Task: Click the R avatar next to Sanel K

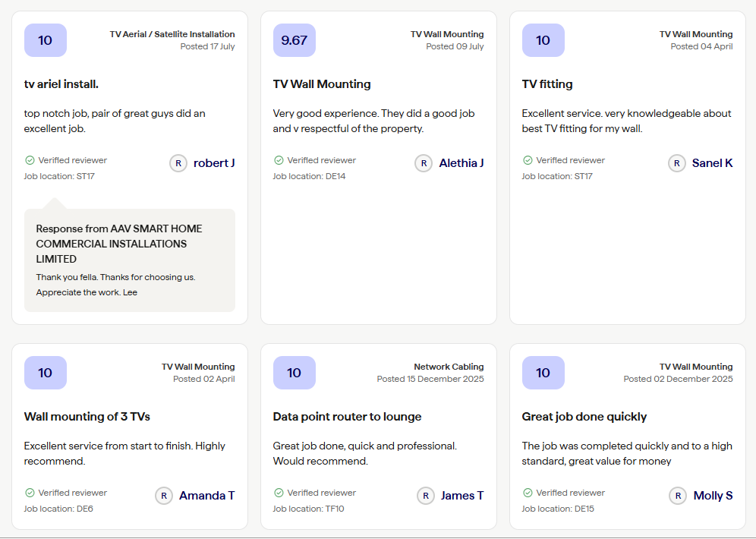Action: pos(676,163)
